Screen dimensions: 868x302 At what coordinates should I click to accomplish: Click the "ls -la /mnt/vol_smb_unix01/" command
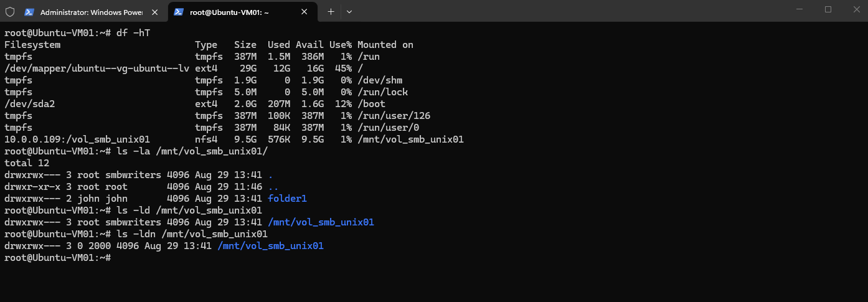coord(192,151)
